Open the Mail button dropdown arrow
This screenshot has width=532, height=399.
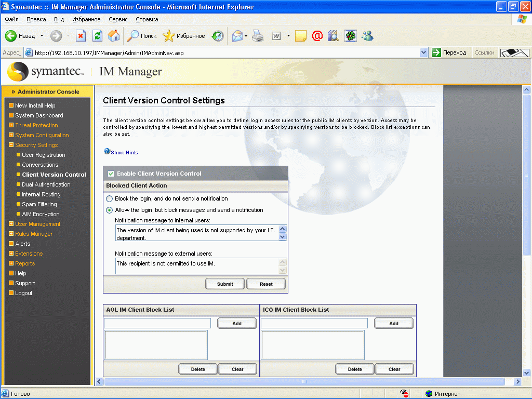tap(246, 36)
